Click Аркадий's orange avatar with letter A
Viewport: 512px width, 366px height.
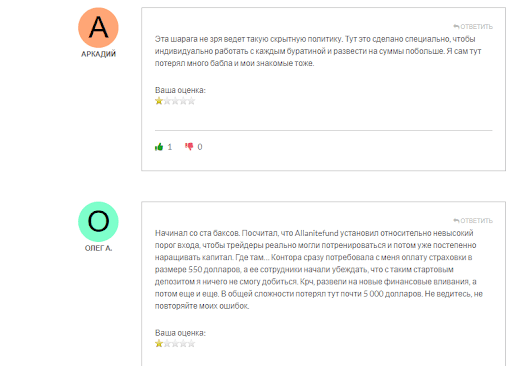click(x=98, y=28)
